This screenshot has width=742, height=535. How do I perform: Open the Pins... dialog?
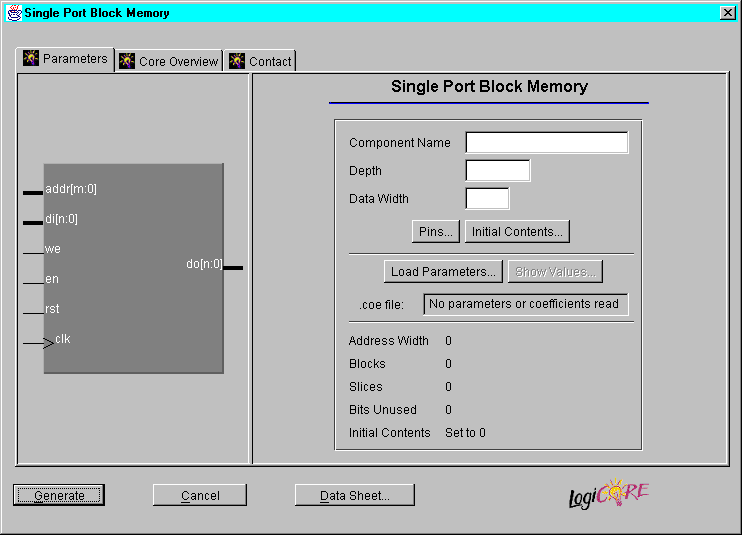click(x=435, y=231)
